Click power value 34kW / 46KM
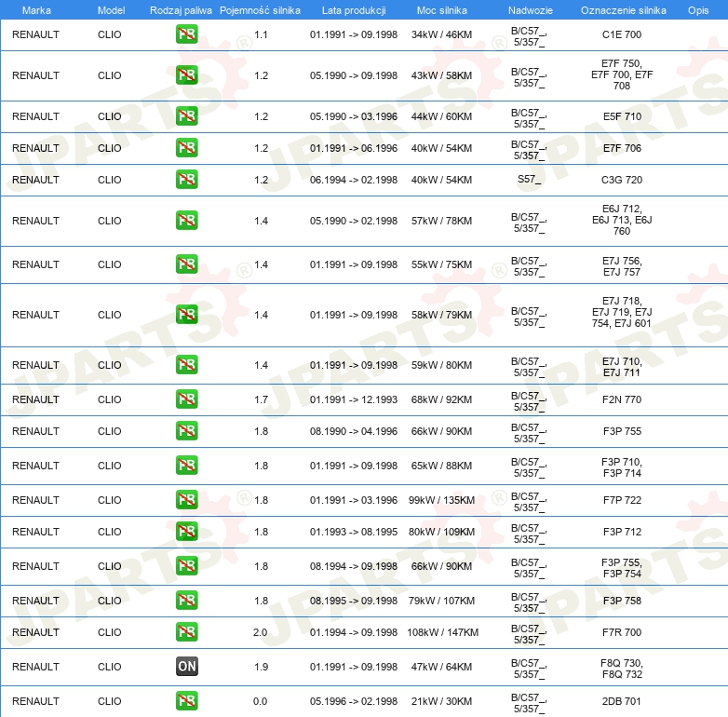728x717 pixels. [x=441, y=34]
